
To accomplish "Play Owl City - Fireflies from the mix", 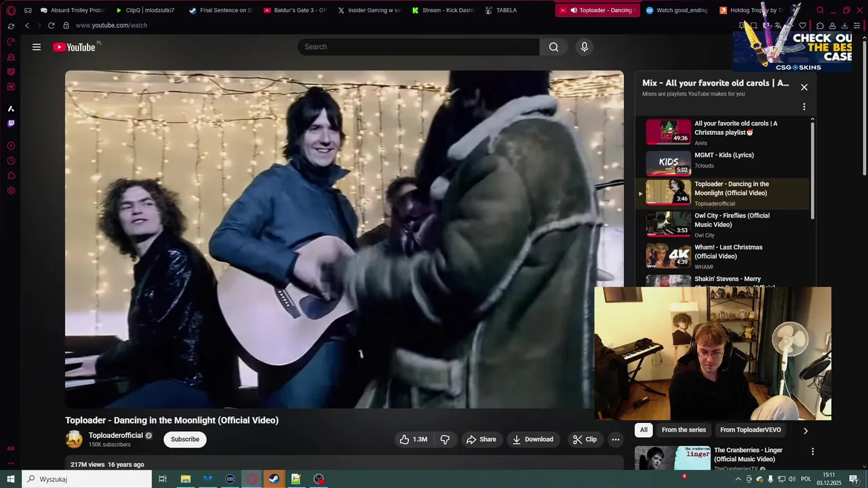I will point(723,225).
